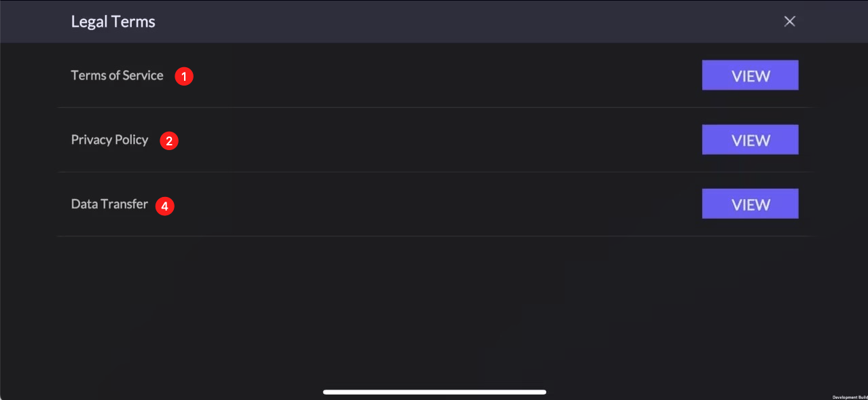Image resolution: width=868 pixels, height=400 pixels.
Task: Click the Data Transfer label text
Action: pyautogui.click(x=109, y=204)
